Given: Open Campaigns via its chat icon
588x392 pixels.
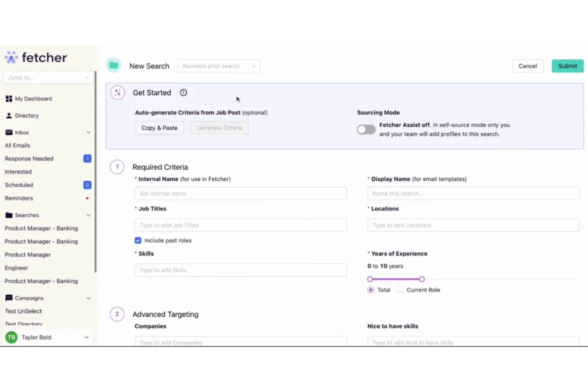Looking at the screenshot, I should [8, 298].
